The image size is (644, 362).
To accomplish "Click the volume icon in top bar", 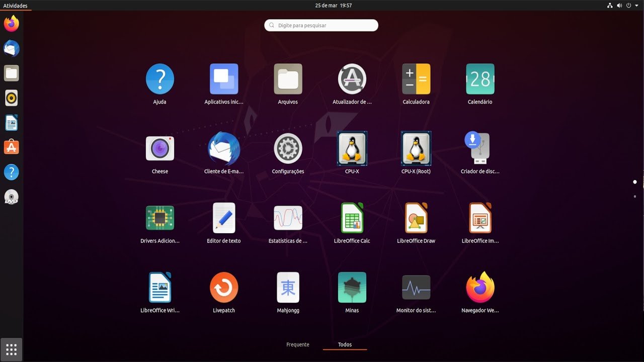I will pos(619,6).
